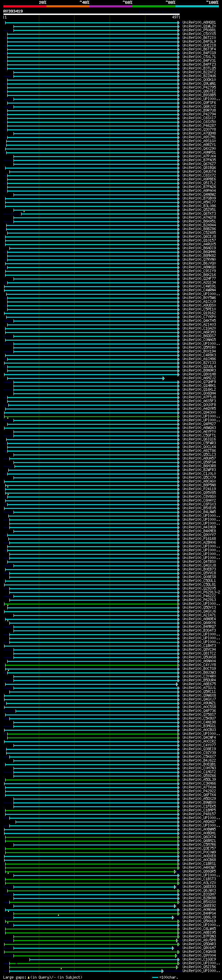Open hit UniRef100_Q1HRK1

[x=199, y=386]
